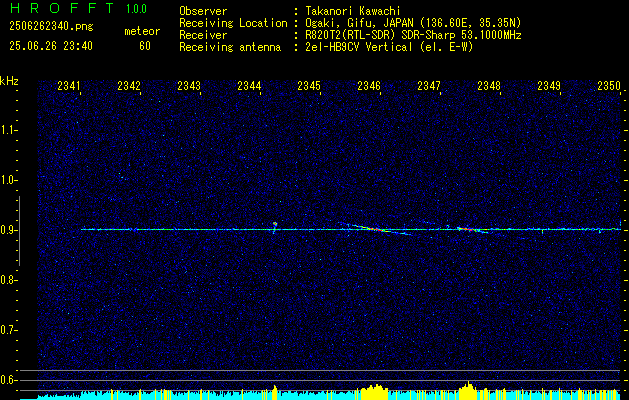Click the red echo trace near 2348
Viewport: 629px width, 400px height.
[469, 229]
